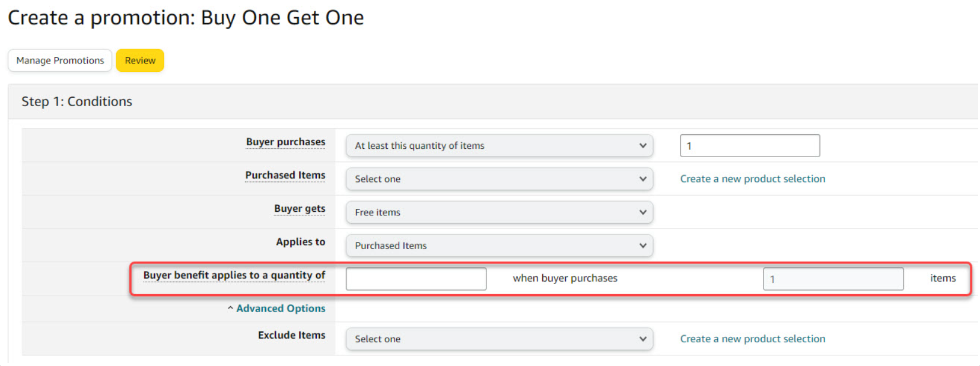980x366 pixels.
Task: Click the Manage Promotions button
Action: point(60,61)
